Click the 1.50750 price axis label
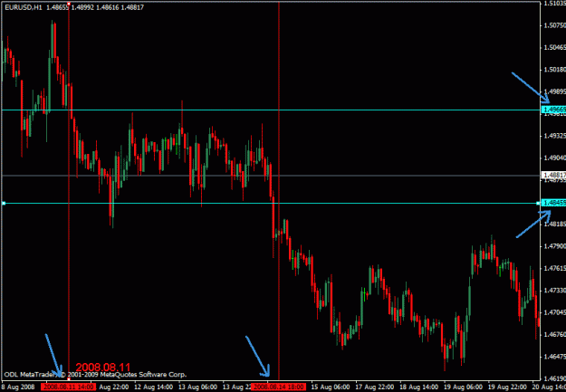This screenshot has height=392, width=566. tap(554, 25)
